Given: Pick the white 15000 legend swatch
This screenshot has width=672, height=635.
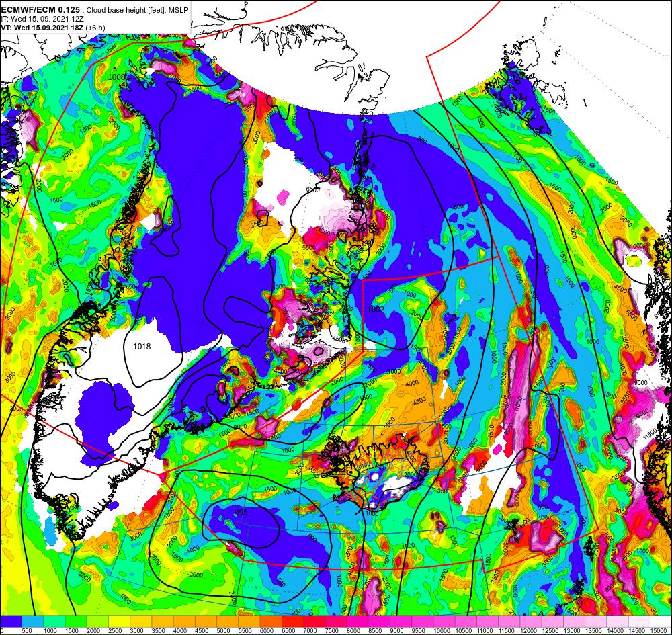Looking at the screenshot, I should (661, 620).
